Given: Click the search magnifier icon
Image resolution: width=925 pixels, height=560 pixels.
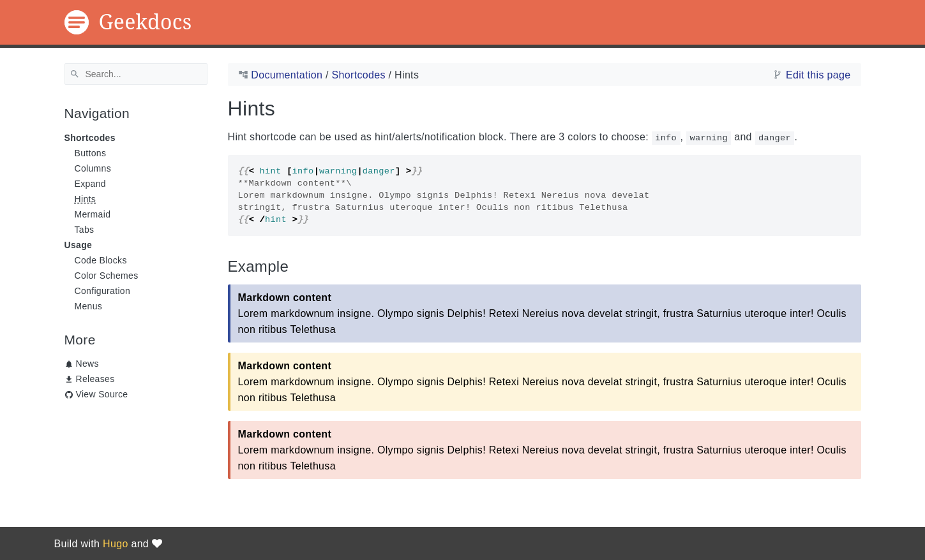Looking at the screenshot, I should [x=75, y=74].
